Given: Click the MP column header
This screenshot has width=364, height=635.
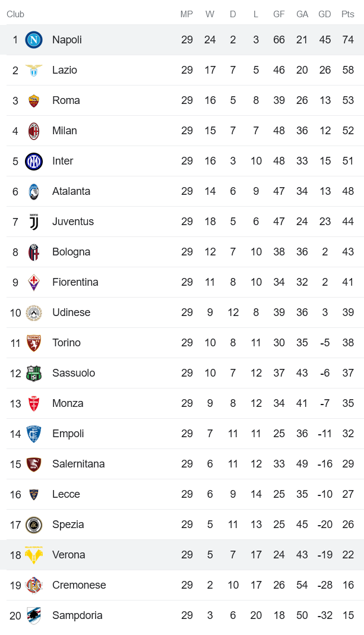Looking at the screenshot, I should (x=187, y=14).
